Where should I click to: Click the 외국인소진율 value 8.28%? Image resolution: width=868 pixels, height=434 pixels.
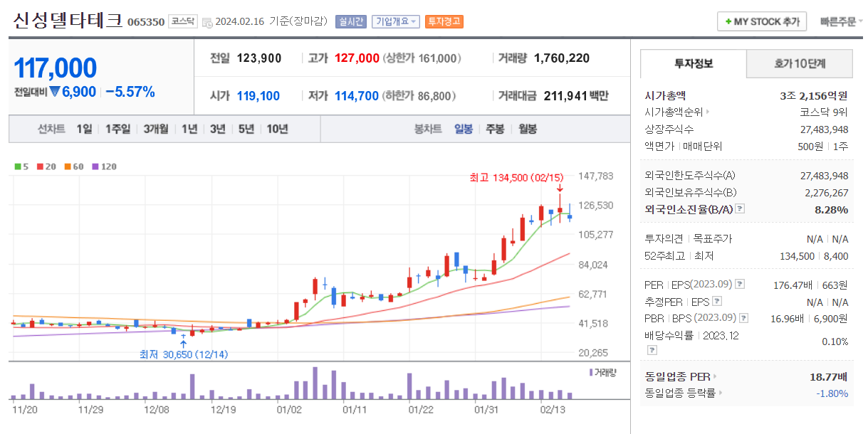[x=831, y=209]
